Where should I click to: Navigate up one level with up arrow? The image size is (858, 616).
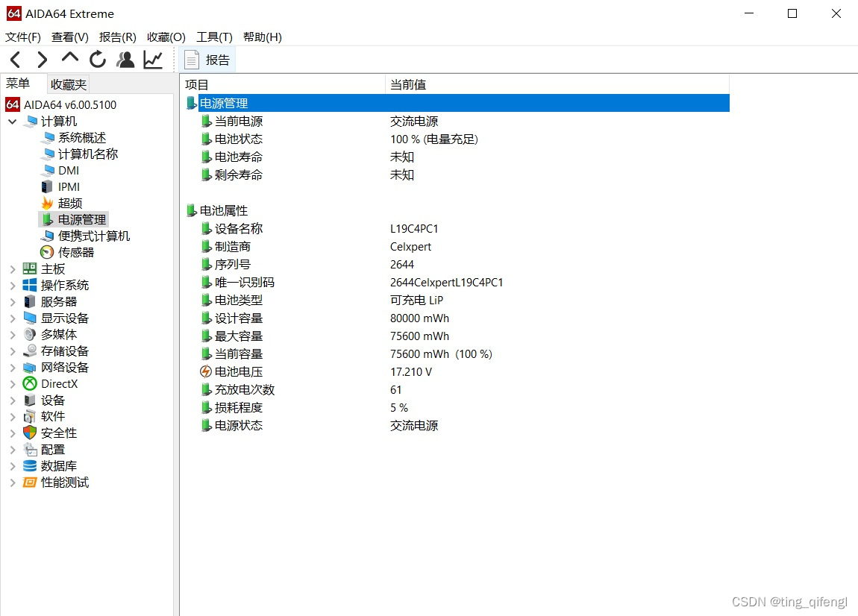[70, 57]
